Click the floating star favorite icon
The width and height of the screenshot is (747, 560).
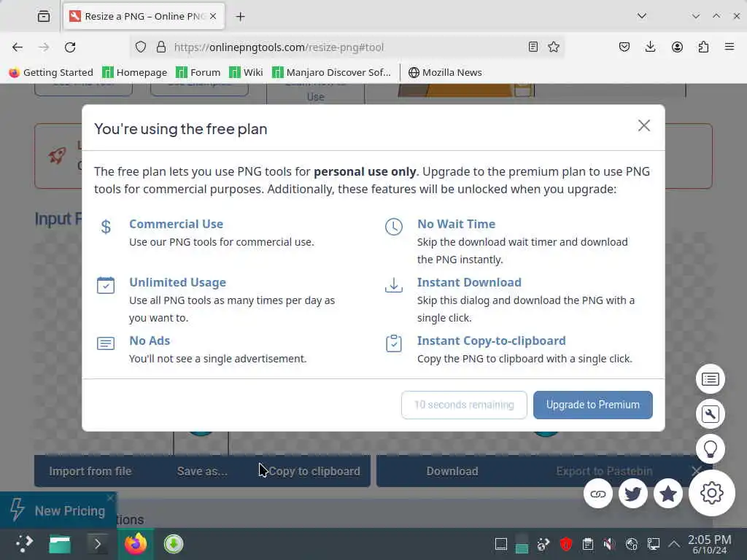click(668, 494)
